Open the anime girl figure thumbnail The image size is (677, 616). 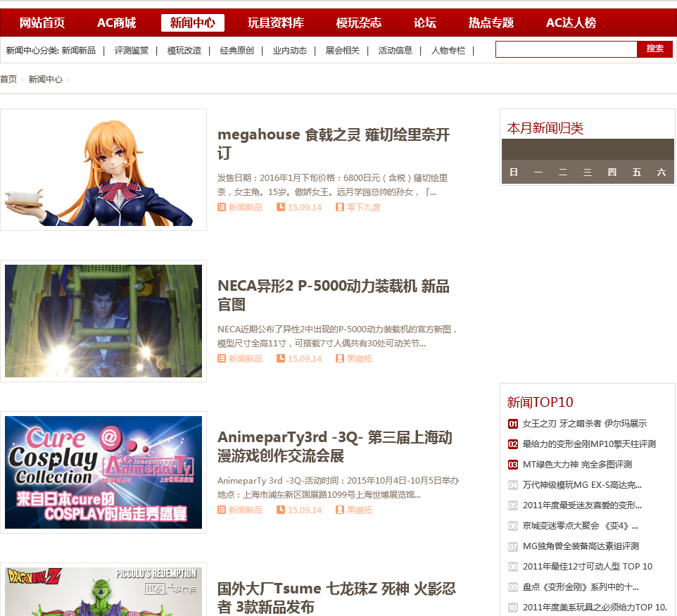click(103, 170)
